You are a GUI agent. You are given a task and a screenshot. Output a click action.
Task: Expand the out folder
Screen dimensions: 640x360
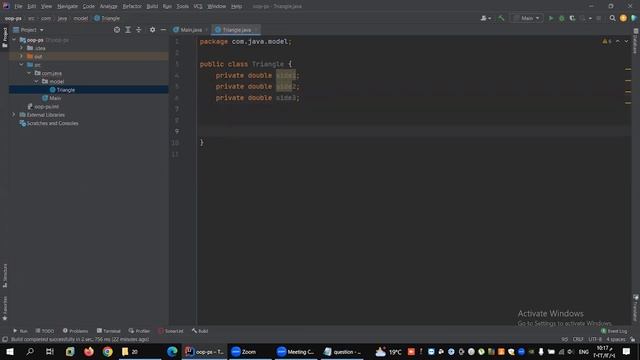22,56
